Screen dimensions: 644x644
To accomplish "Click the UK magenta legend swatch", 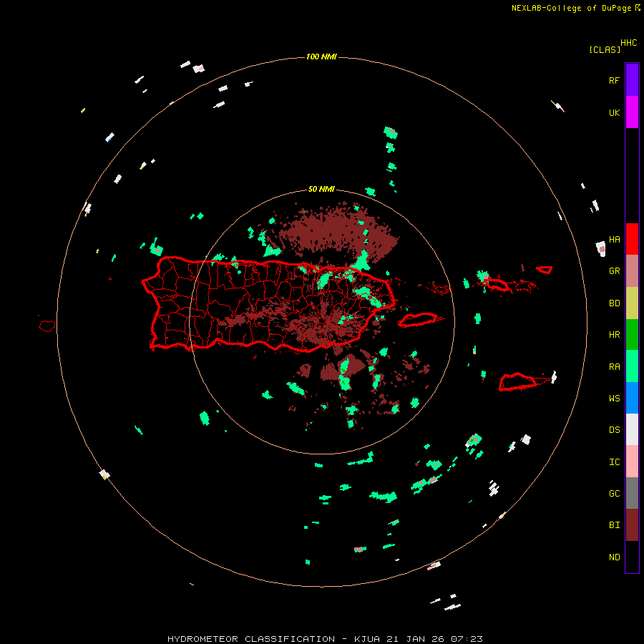I will pyautogui.click(x=632, y=112).
